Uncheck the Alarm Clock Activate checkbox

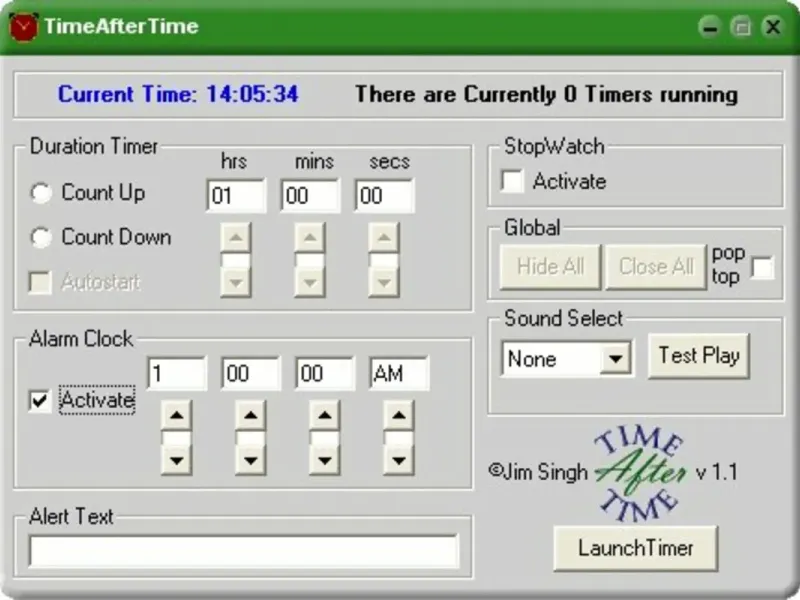point(40,401)
